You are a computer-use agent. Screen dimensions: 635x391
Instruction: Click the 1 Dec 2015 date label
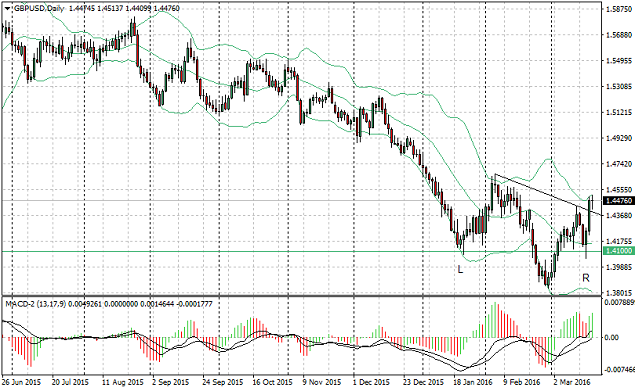pos(371,382)
